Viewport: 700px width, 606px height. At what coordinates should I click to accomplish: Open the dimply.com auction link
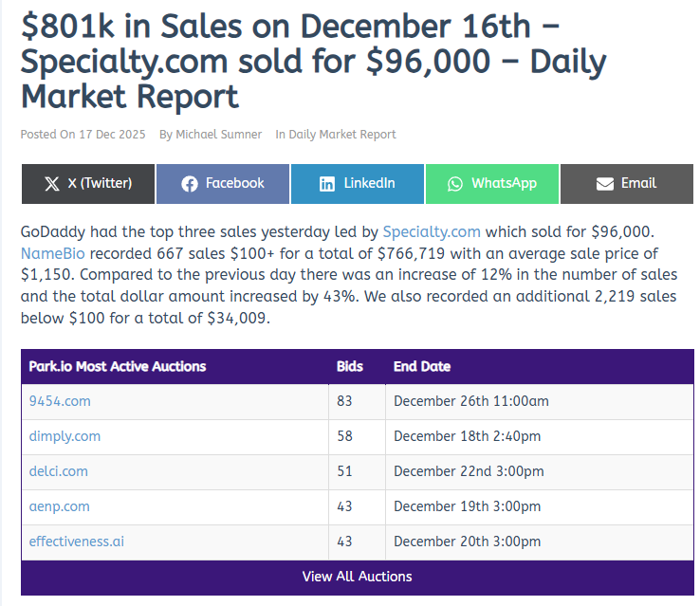[x=64, y=436]
